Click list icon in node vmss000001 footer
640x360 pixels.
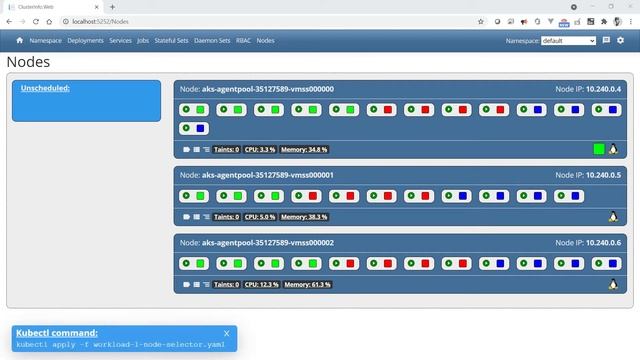click(x=206, y=217)
